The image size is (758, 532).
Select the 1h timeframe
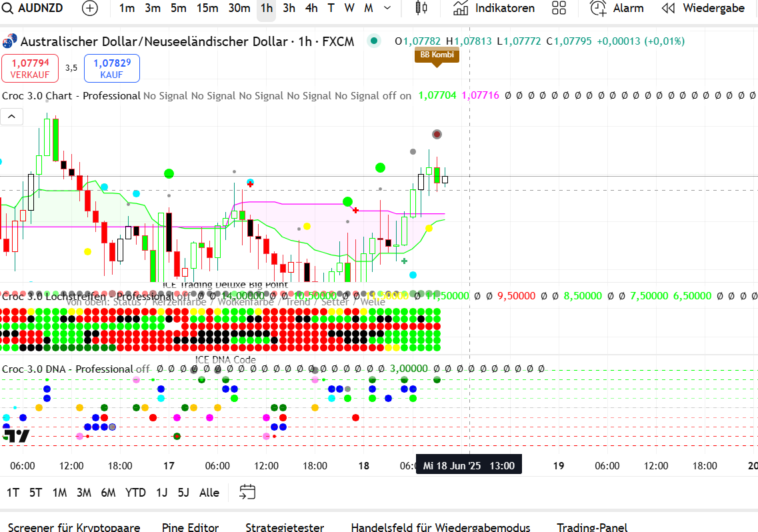(266, 8)
